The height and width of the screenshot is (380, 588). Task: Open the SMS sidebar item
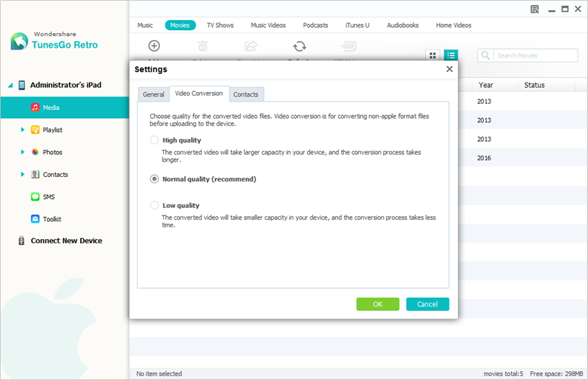pyautogui.click(x=48, y=197)
